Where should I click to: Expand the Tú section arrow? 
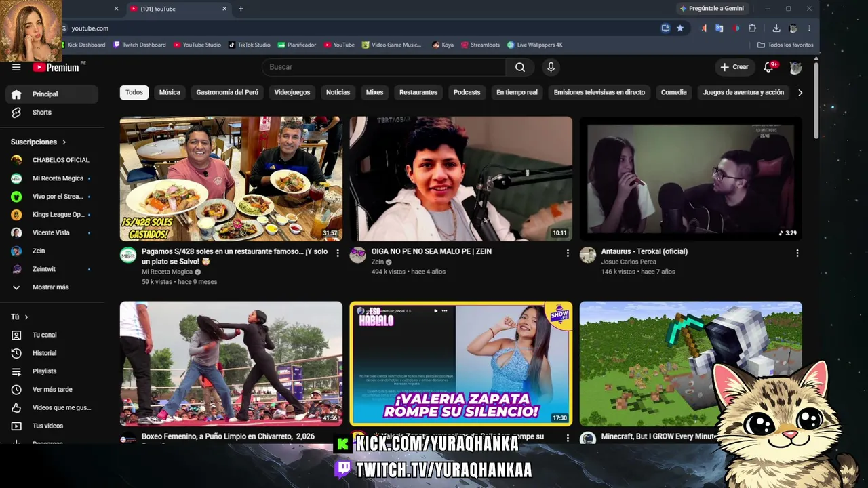coord(26,317)
